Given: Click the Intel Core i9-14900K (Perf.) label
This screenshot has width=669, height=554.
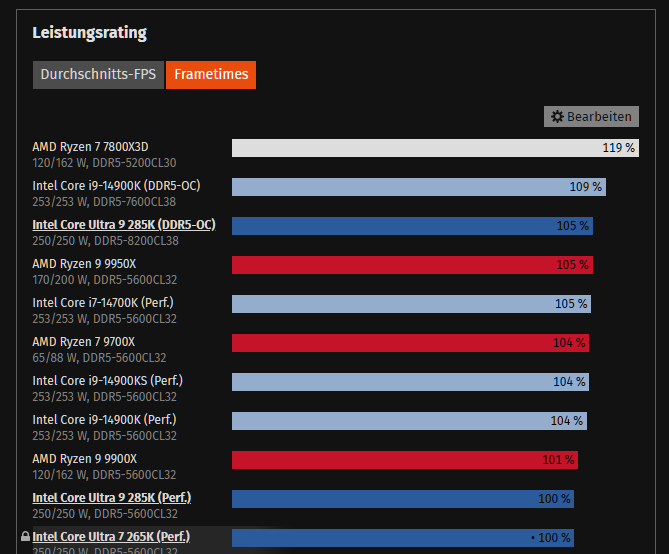Looking at the screenshot, I should pyautogui.click(x=105, y=420).
